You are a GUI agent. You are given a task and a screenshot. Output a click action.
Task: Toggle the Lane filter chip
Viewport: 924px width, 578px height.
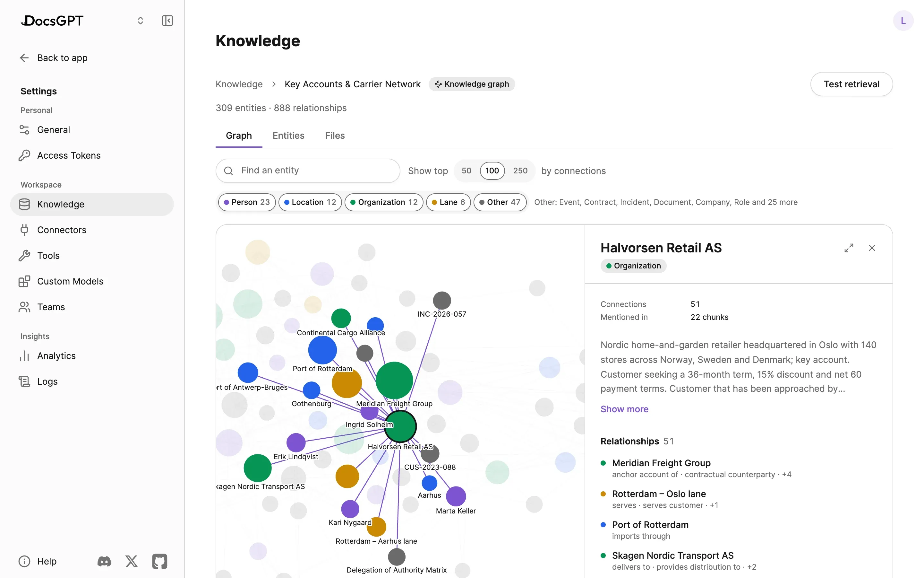pos(448,202)
